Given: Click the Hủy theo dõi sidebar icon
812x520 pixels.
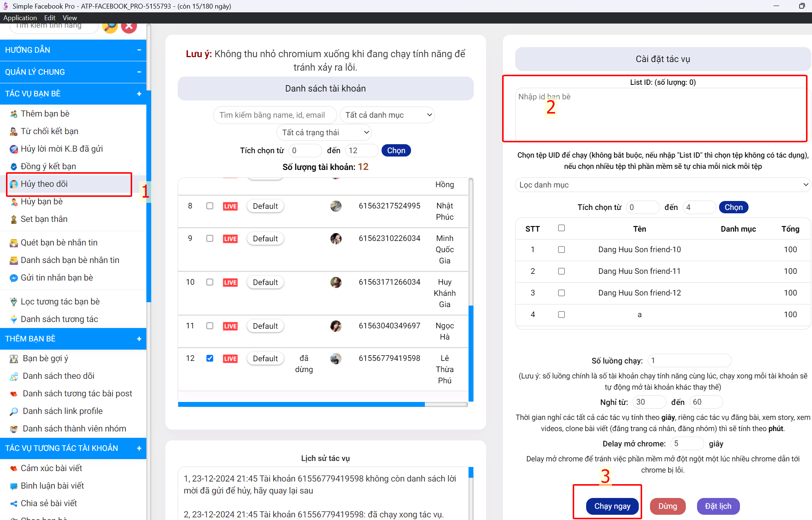Looking at the screenshot, I should point(13,184).
